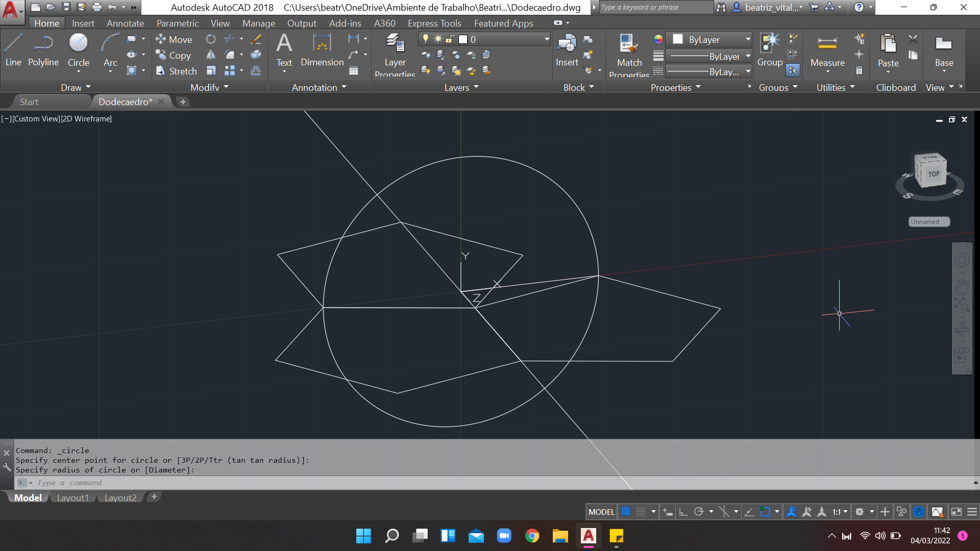Select the Measure tool
Screen dimensions: 980x551
pos(827,62)
